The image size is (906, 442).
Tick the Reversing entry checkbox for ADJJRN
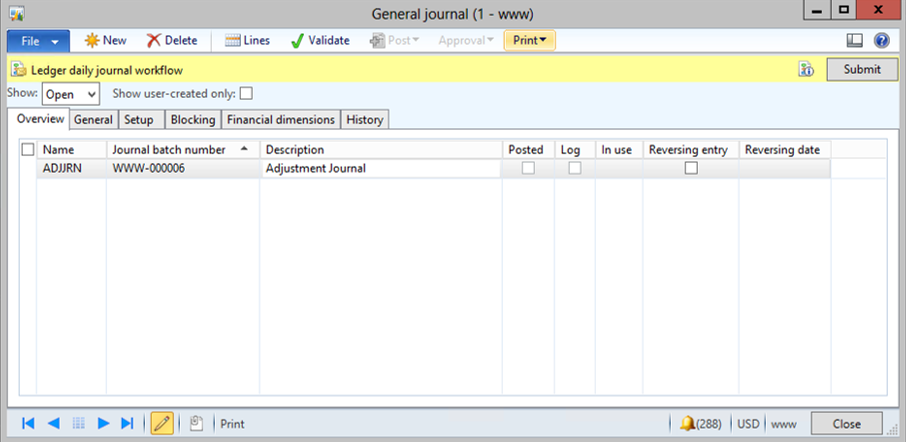point(690,169)
